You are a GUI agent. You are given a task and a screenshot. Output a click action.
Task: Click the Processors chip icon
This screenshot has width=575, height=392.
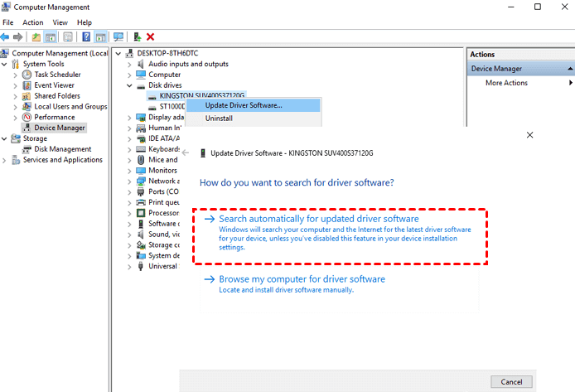pos(141,213)
